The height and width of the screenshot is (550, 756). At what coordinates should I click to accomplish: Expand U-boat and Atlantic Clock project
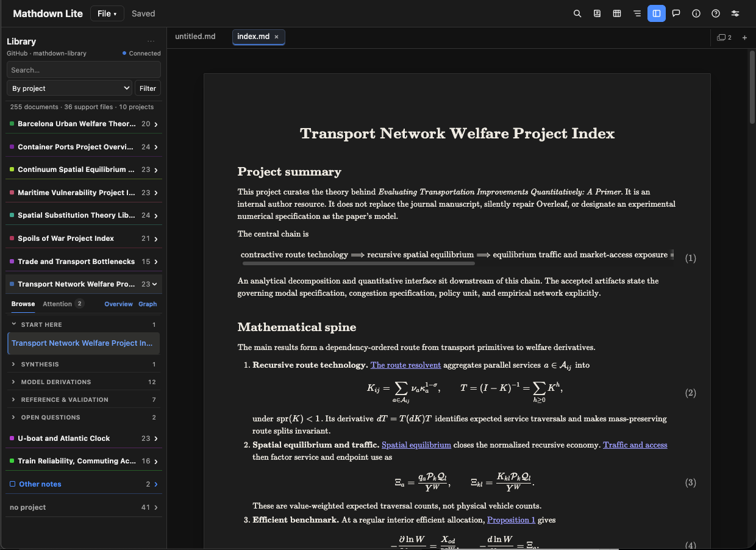pos(84,438)
